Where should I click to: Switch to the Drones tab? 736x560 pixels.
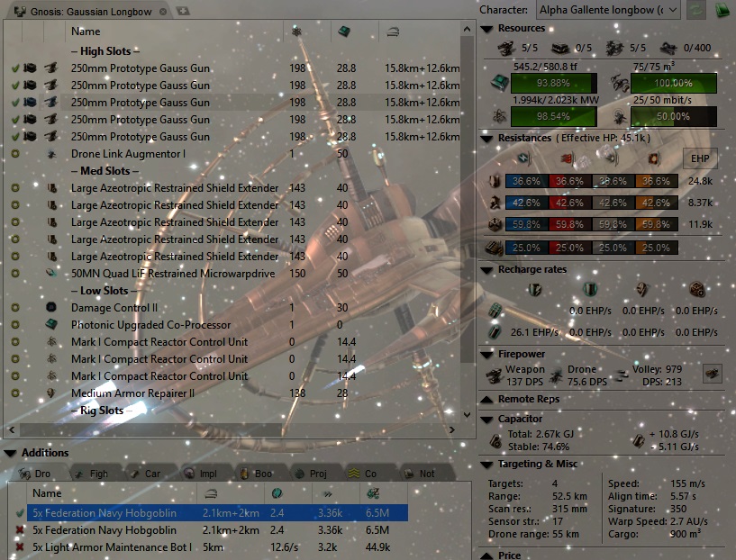tap(36, 474)
